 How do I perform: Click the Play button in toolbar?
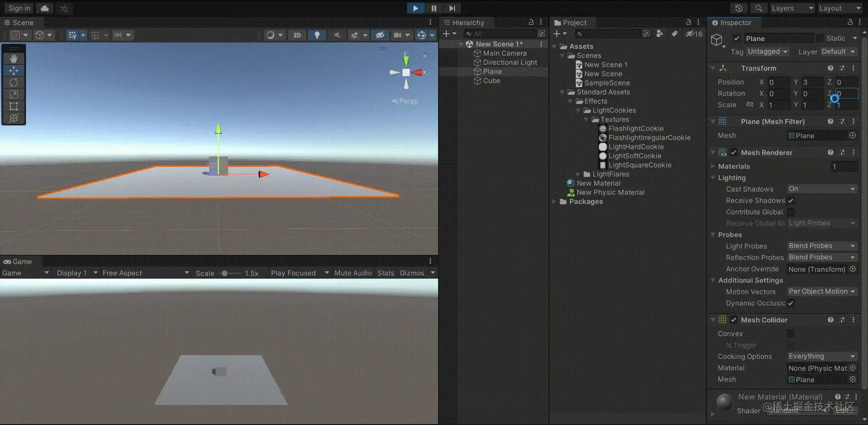(415, 8)
